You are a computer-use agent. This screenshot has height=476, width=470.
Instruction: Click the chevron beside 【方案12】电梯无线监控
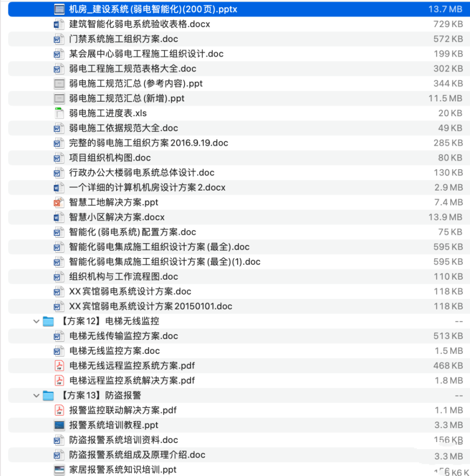36,321
